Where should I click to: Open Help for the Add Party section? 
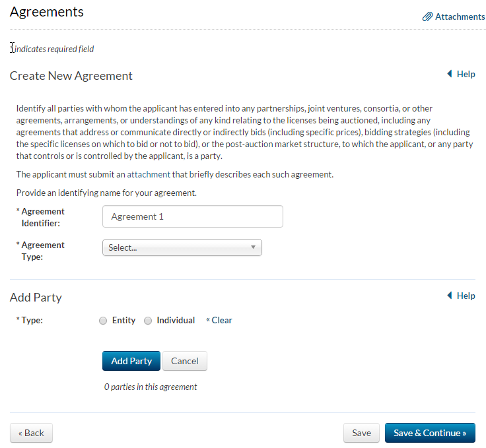pyautogui.click(x=466, y=296)
